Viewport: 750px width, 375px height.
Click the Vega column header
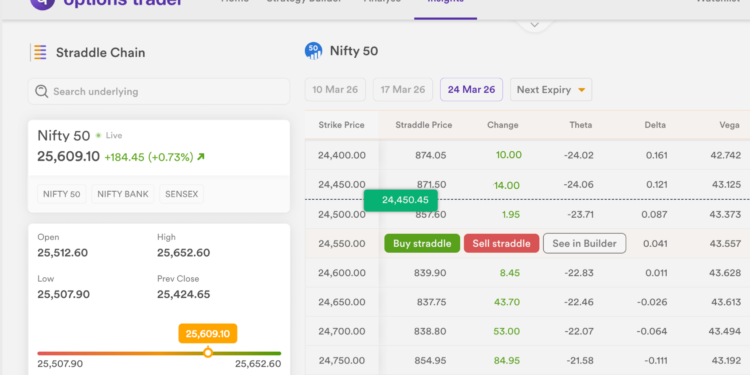pos(729,125)
